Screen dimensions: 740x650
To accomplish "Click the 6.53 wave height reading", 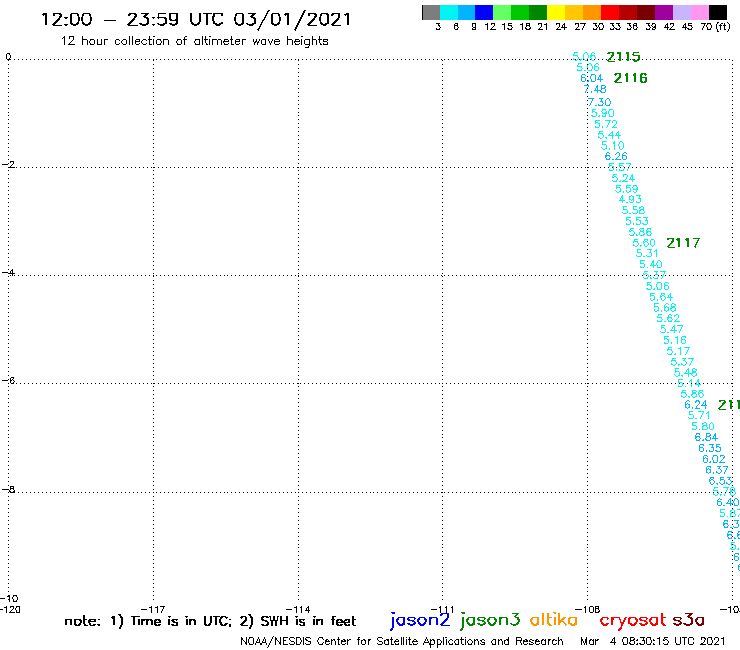I will 721,481.
